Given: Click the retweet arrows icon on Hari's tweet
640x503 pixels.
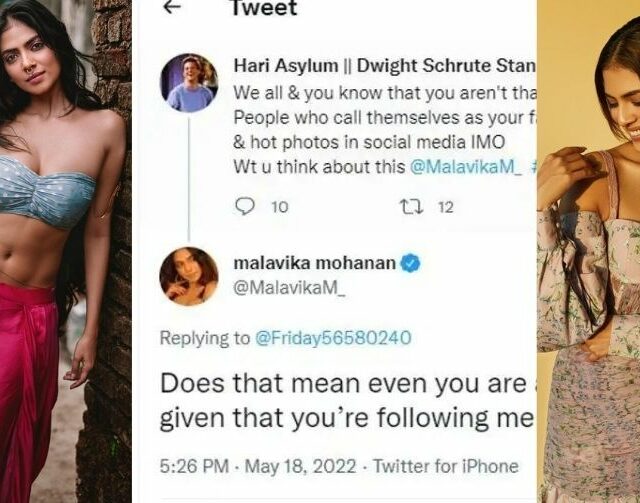Looking at the screenshot, I should pos(411,207).
